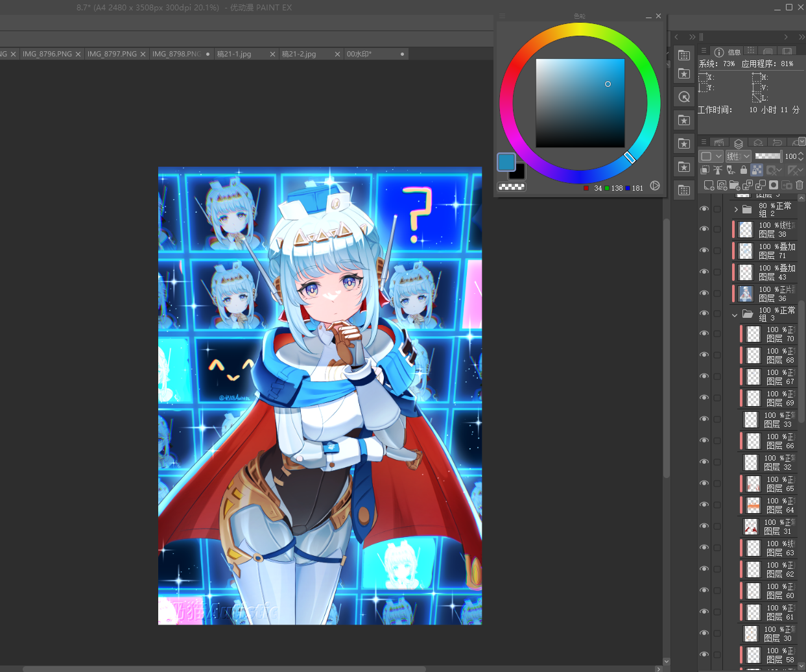Toggle lock transparent pixels icon
806x672 pixels.
(757, 170)
